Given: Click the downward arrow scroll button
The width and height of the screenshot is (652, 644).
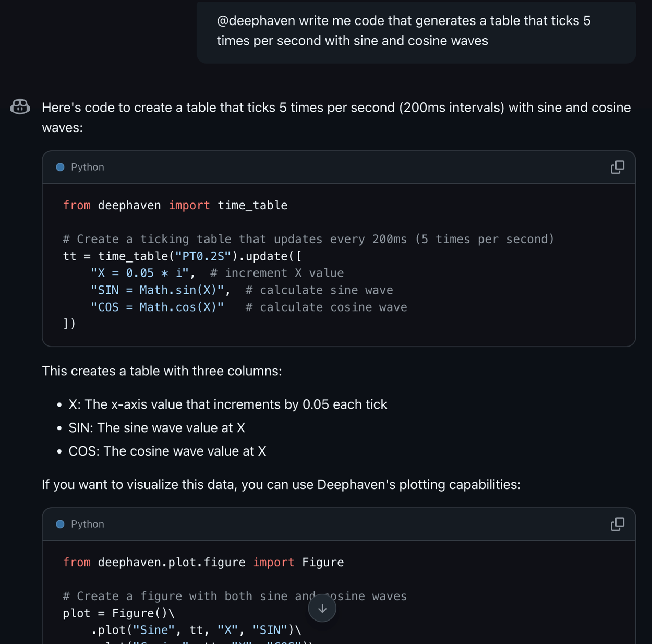Looking at the screenshot, I should pyautogui.click(x=322, y=607).
